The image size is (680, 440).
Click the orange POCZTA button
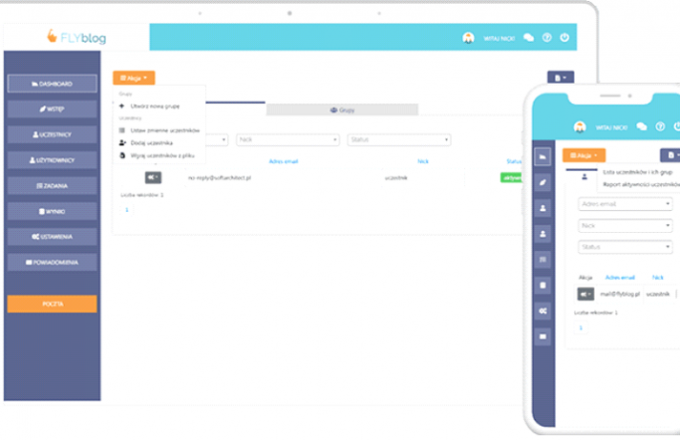[52, 304]
